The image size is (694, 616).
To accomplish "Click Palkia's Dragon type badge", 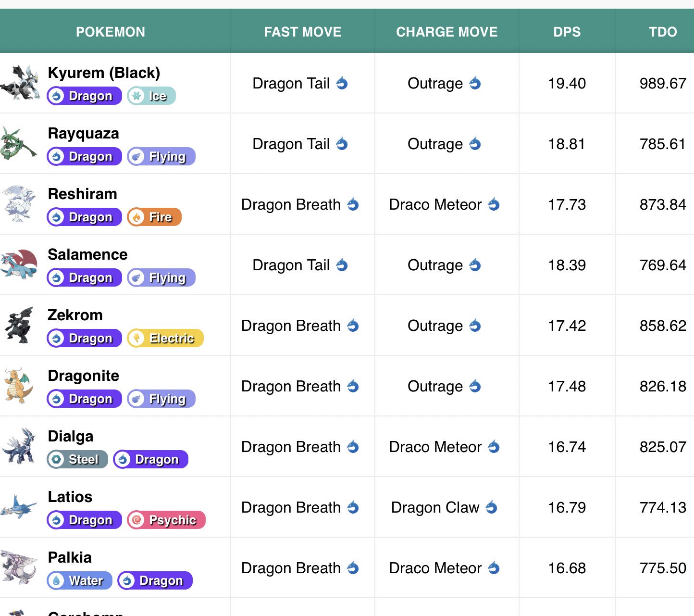I will (x=155, y=580).
